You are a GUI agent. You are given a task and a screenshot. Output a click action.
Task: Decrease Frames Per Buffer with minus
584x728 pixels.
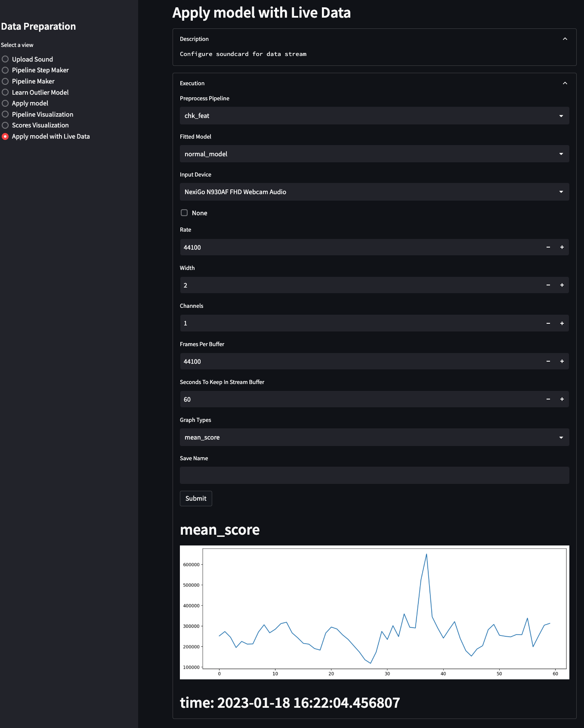pos(548,361)
